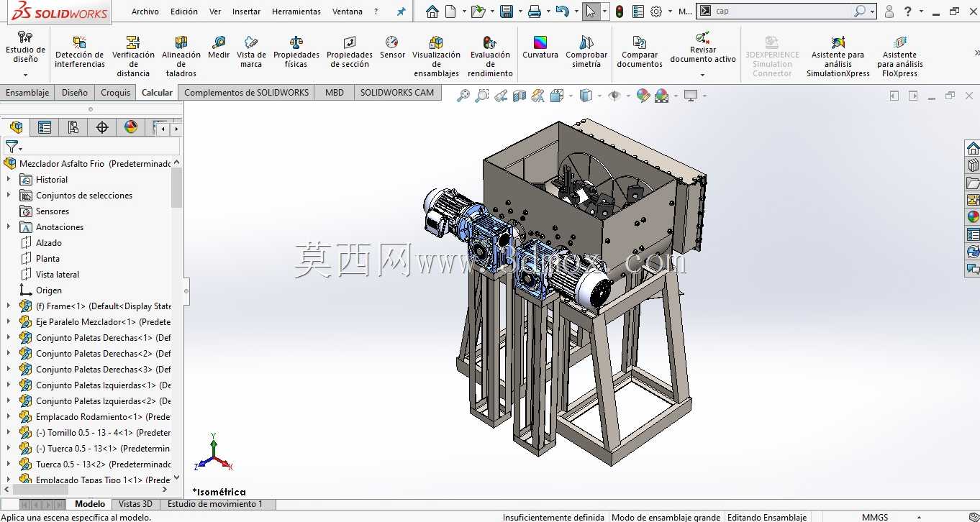The image size is (980, 522).
Task: Switch to the Ensamblaje ribbon tab
Action: point(27,92)
